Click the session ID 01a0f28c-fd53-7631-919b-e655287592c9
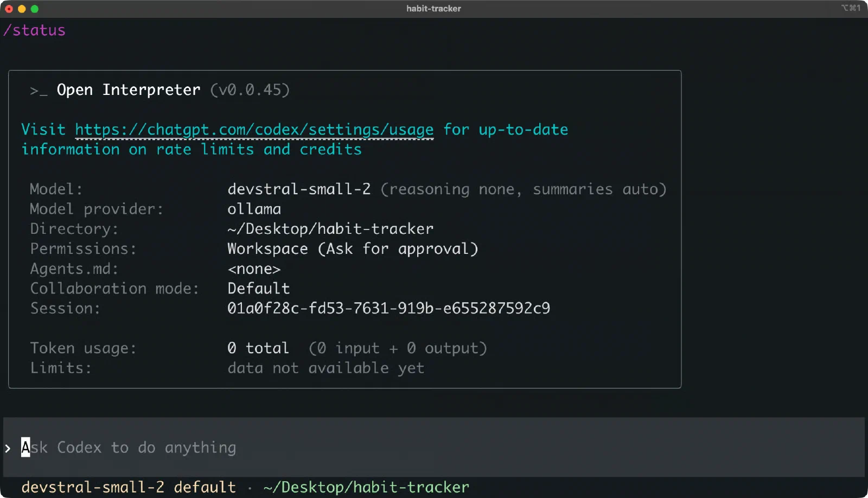 [388, 309]
